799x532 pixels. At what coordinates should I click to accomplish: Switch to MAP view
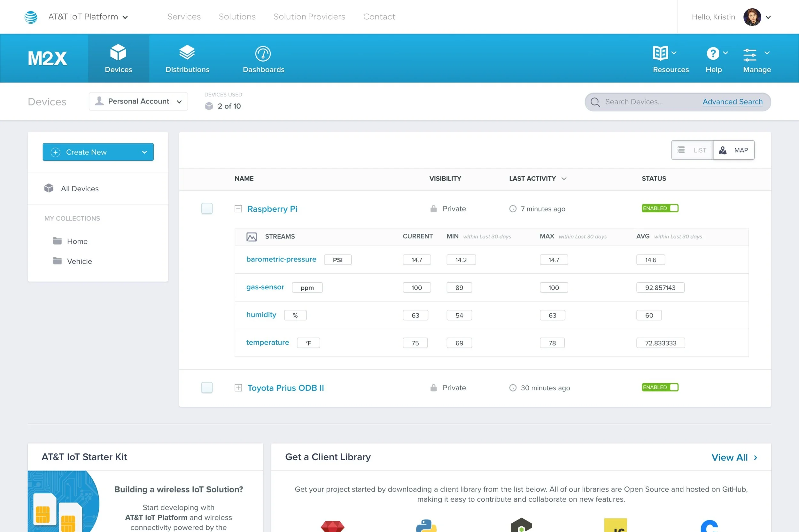coord(733,150)
